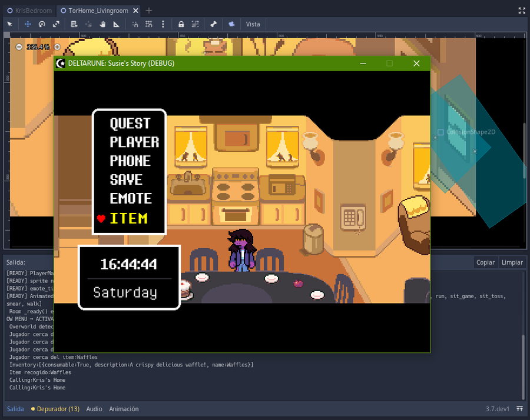Open the Salida bottom panel tab
The height and width of the screenshot is (420, 530).
[x=15, y=409]
